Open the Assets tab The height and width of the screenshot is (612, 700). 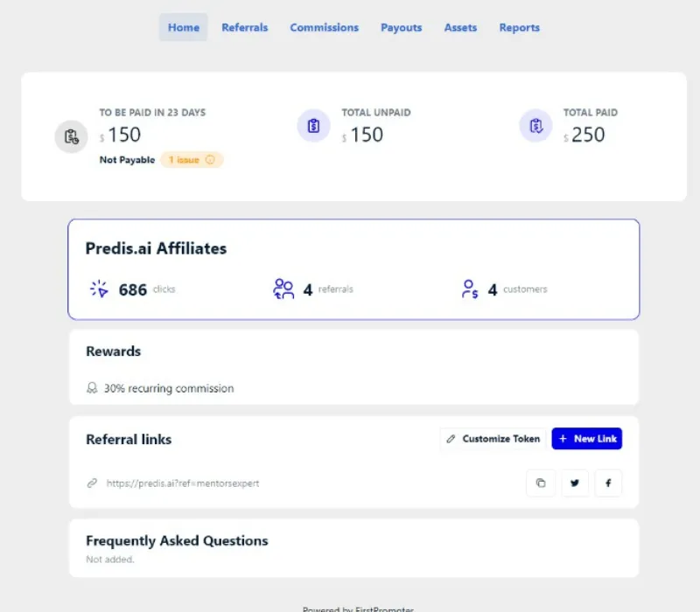pyautogui.click(x=460, y=27)
